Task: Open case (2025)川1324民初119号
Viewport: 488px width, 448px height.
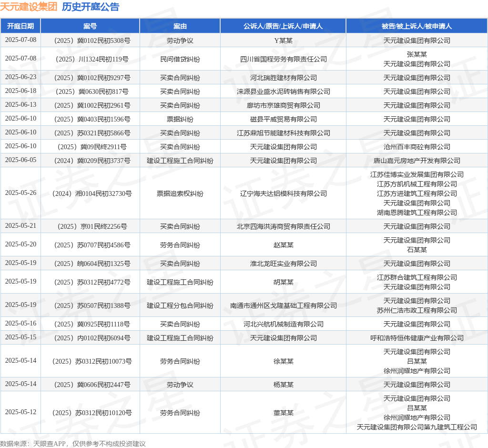Action: [x=90, y=59]
